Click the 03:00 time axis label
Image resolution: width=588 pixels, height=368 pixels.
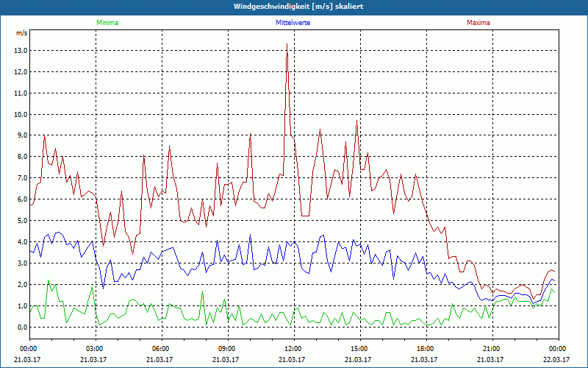[96, 348]
